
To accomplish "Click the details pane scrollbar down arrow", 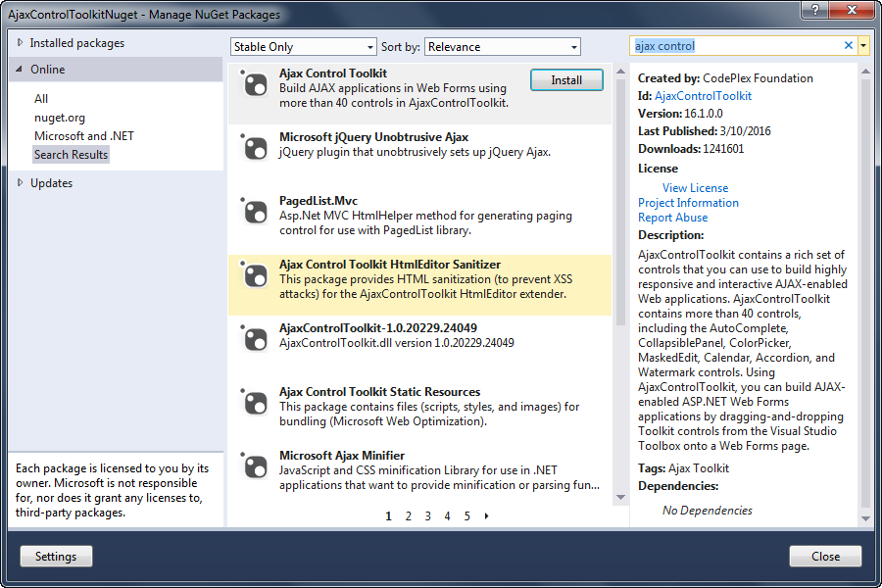I will pyautogui.click(x=865, y=518).
